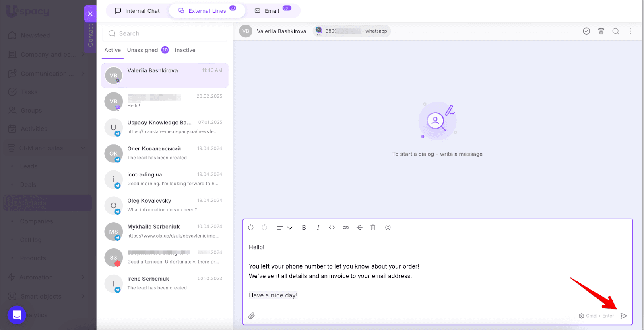Open the emoji picker in the editor
Viewport: 644px width, 330px height.
(x=388, y=228)
